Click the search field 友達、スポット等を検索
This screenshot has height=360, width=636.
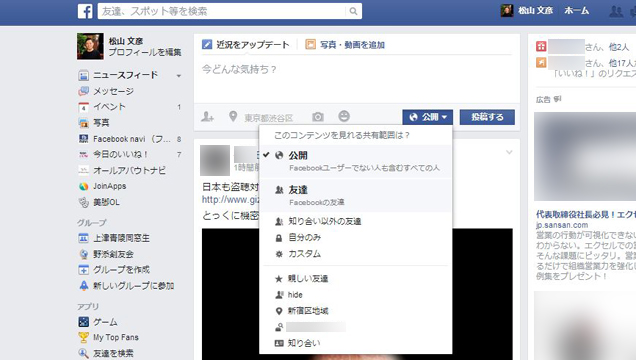tap(222, 11)
